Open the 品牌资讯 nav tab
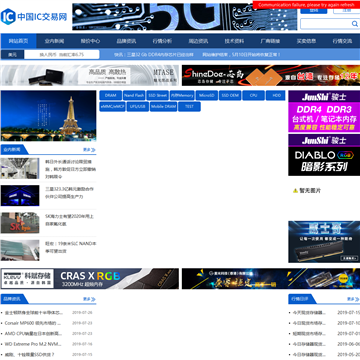This screenshot has width=360, height=360. point(126,41)
